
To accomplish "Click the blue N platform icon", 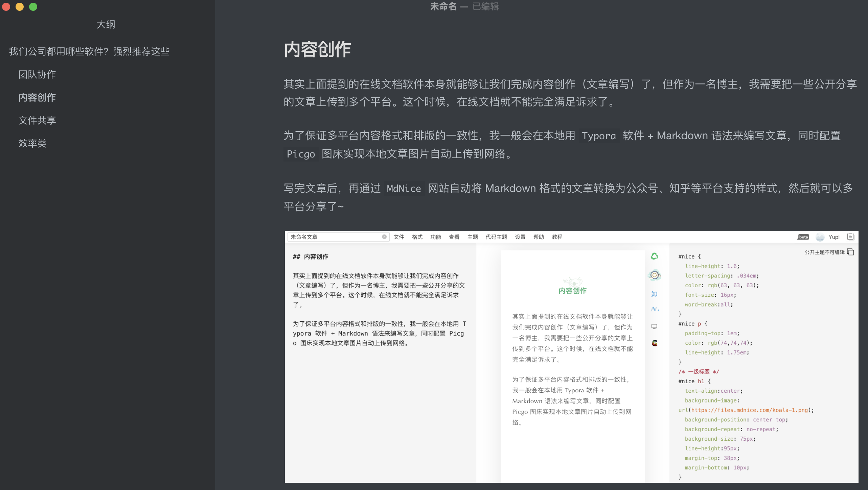I will [x=654, y=309].
